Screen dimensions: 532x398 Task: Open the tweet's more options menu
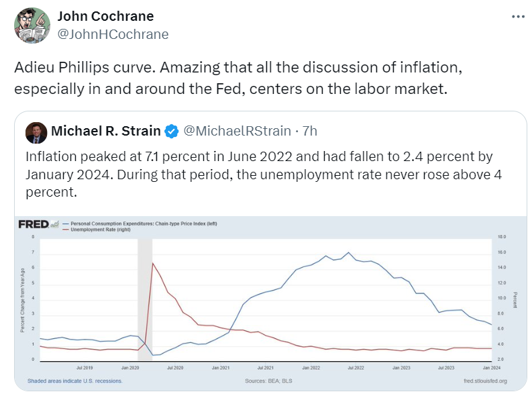pyautogui.click(x=517, y=16)
